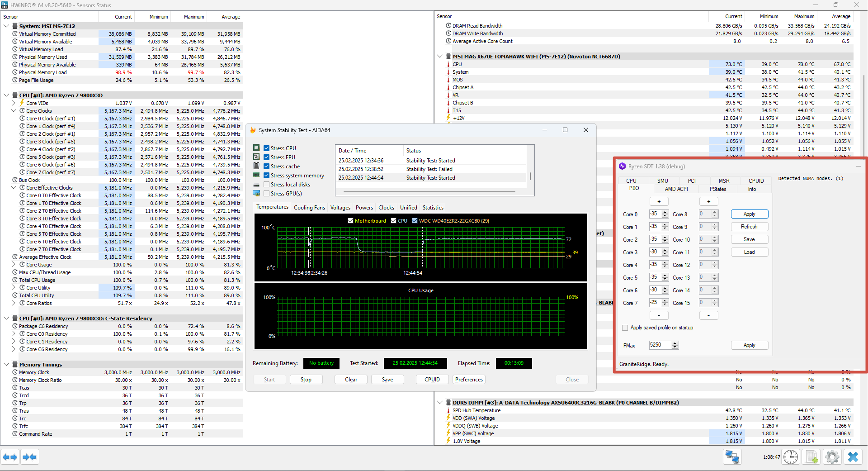Open the network remote center icon in HWiNFO
The height and width of the screenshot is (471, 868).
[732, 457]
